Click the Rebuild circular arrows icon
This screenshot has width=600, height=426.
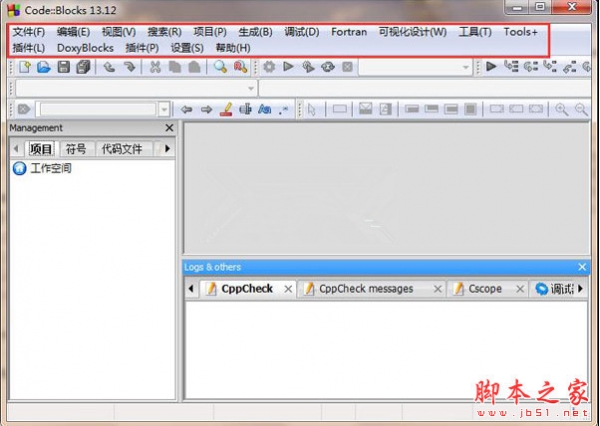328,67
